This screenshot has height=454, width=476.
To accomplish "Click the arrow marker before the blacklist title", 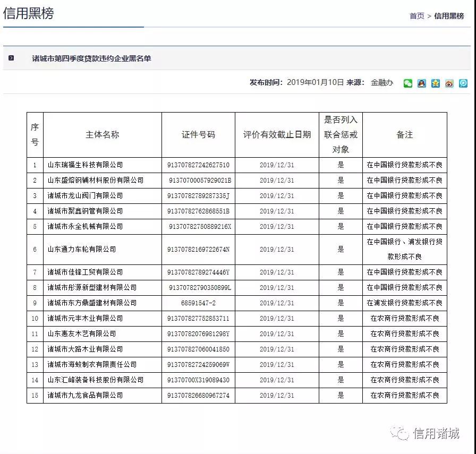I will (11, 58).
